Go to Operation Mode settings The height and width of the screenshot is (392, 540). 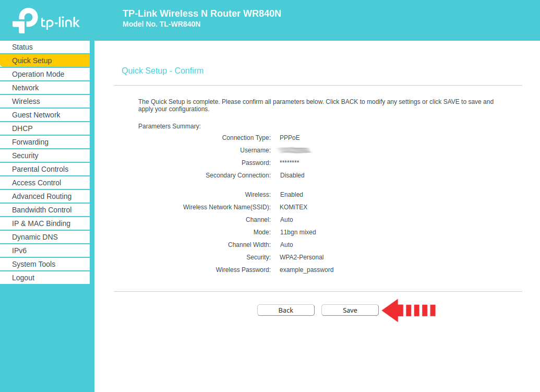click(x=45, y=74)
